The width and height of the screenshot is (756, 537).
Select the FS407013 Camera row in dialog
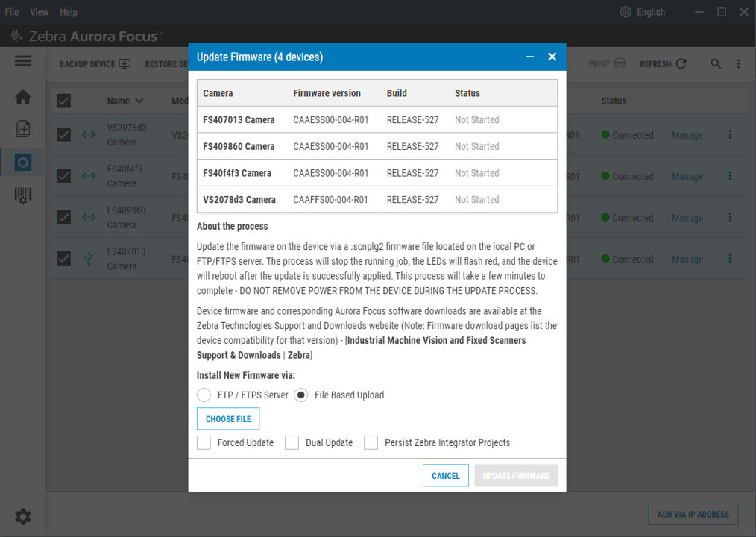377,119
